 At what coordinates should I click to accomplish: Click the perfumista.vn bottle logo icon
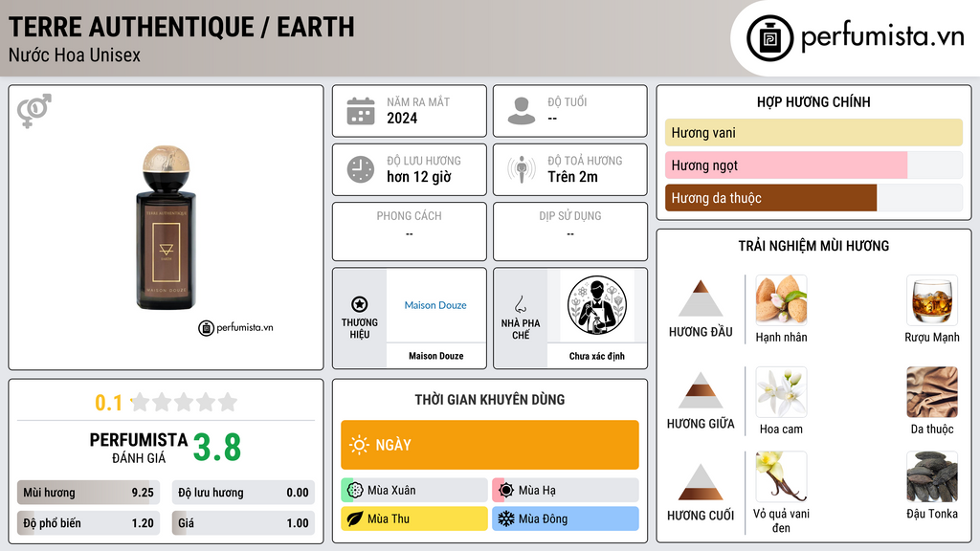(x=769, y=38)
